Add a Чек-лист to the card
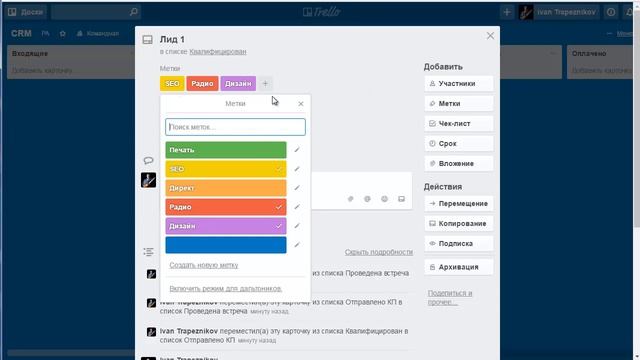The height and width of the screenshot is (360, 640). click(x=459, y=123)
